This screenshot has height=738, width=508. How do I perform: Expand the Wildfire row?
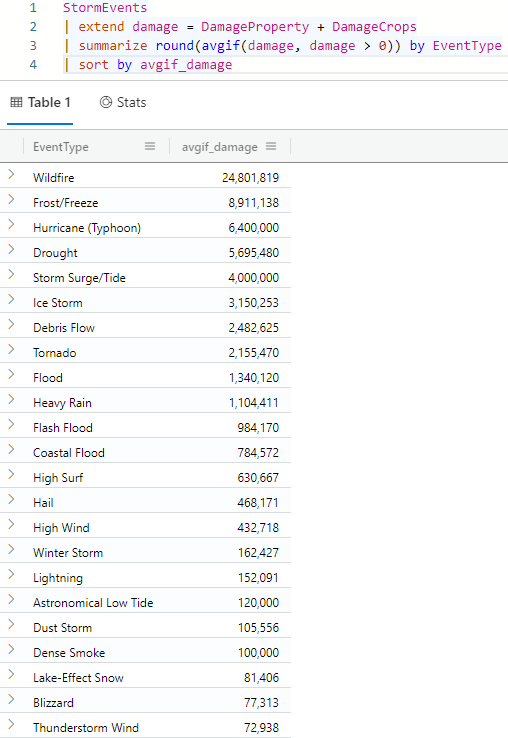coord(11,175)
